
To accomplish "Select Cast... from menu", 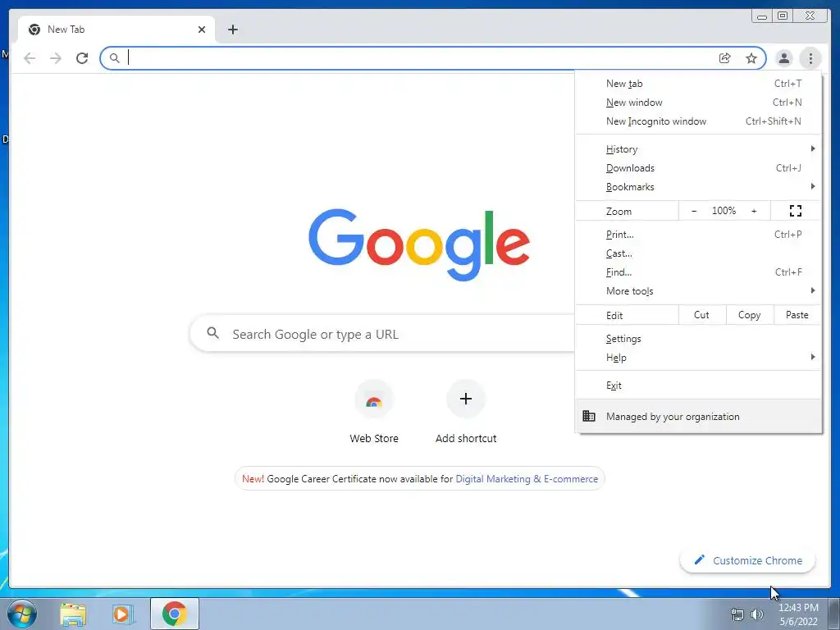I will point(699,253).
